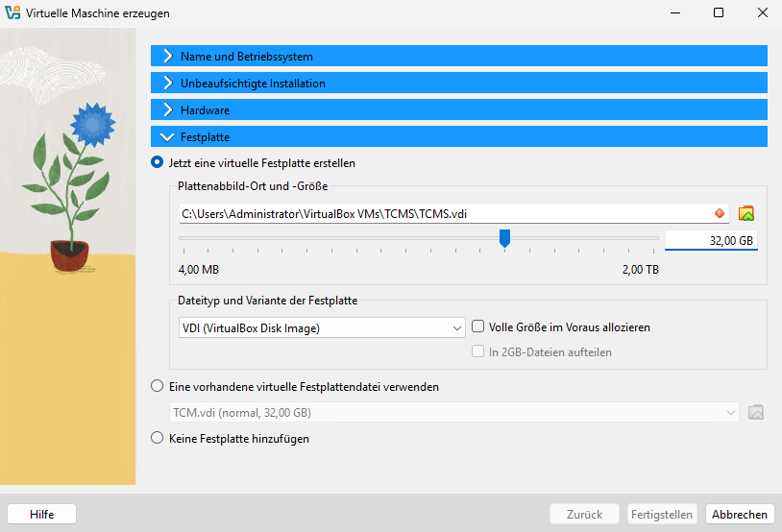Screen dimensions: 782x532
Task: Select 'Jetzt eine virtuelle Festplatte erstellen' option
Action: (x=158, y=163)
